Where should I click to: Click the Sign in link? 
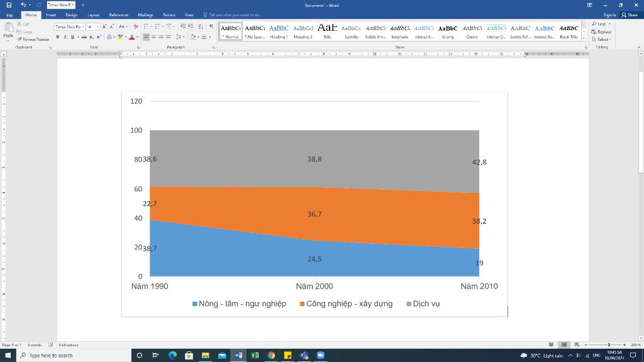(x=609, y=15)
